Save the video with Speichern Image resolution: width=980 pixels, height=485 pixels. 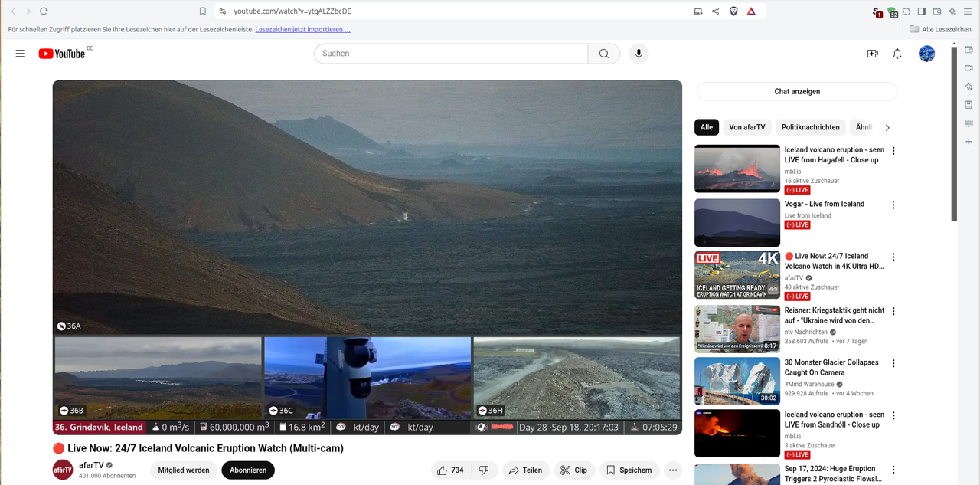tap(629, 470)
